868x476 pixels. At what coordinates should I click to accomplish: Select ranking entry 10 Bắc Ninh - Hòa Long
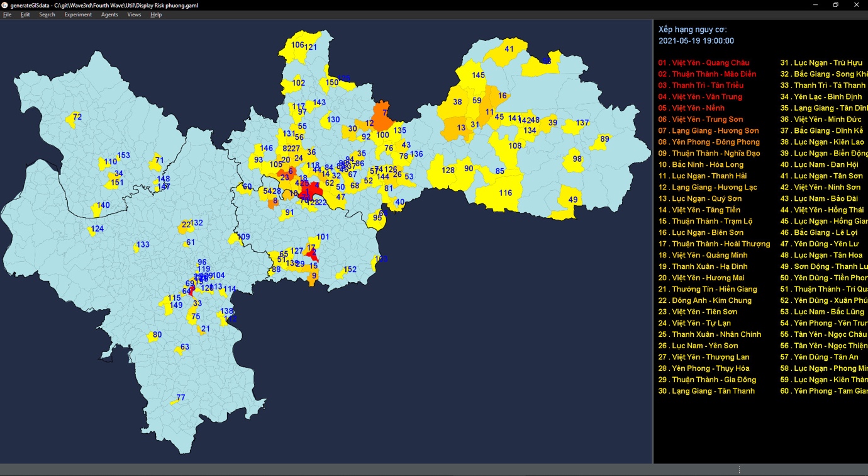pyautogui.click(x=701, y=165)
